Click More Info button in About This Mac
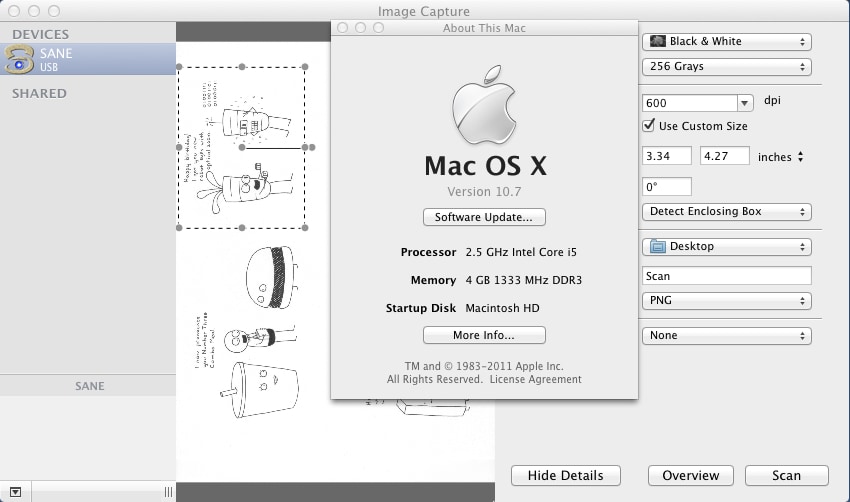Screen dimensions: 850x502 484,335
